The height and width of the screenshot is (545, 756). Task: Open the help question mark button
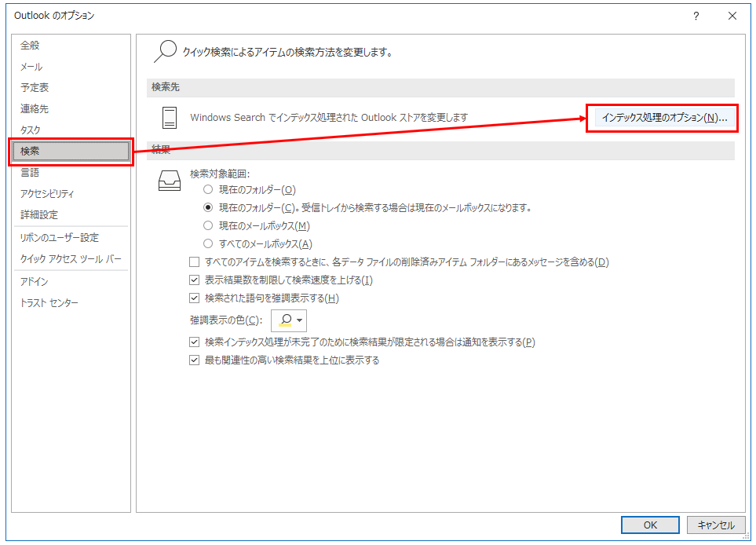pos(696,16)
